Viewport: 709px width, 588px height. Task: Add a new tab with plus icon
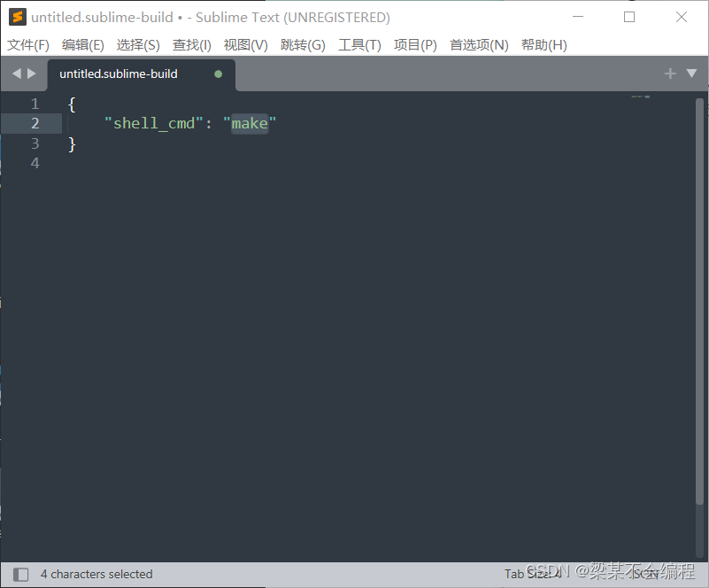670,73
